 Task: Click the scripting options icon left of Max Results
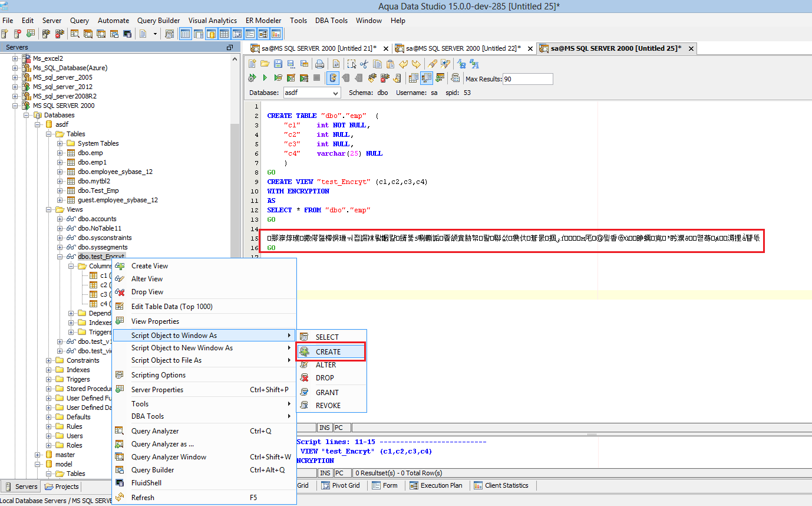(x=455, y=78)
